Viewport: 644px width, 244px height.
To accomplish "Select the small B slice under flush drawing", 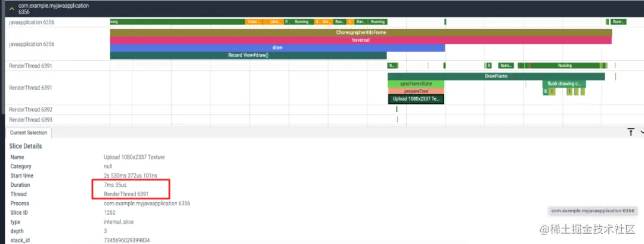I will tap(546, 92).
